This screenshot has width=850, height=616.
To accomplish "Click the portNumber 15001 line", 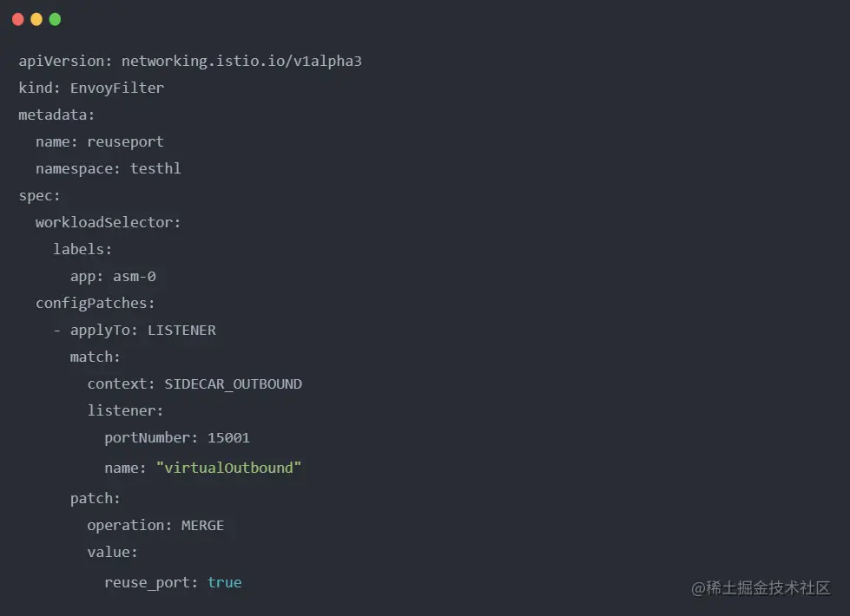I will tap(177, 437).
